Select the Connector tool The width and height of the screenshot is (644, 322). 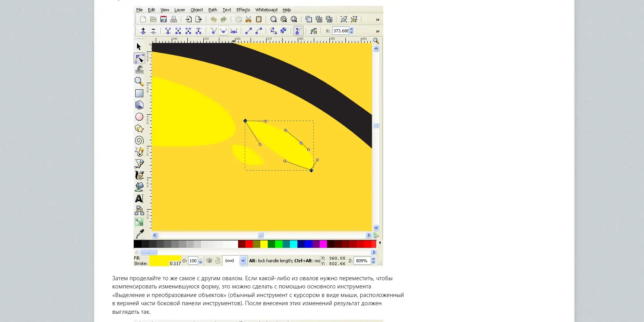tap(139, 210)
